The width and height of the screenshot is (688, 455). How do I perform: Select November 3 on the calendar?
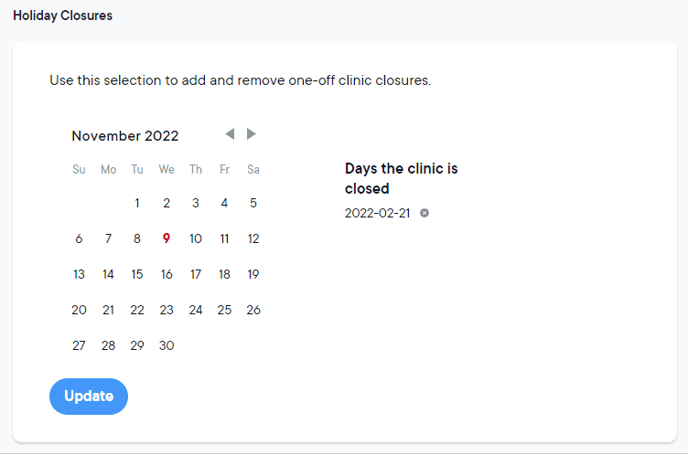coord(195,203)
